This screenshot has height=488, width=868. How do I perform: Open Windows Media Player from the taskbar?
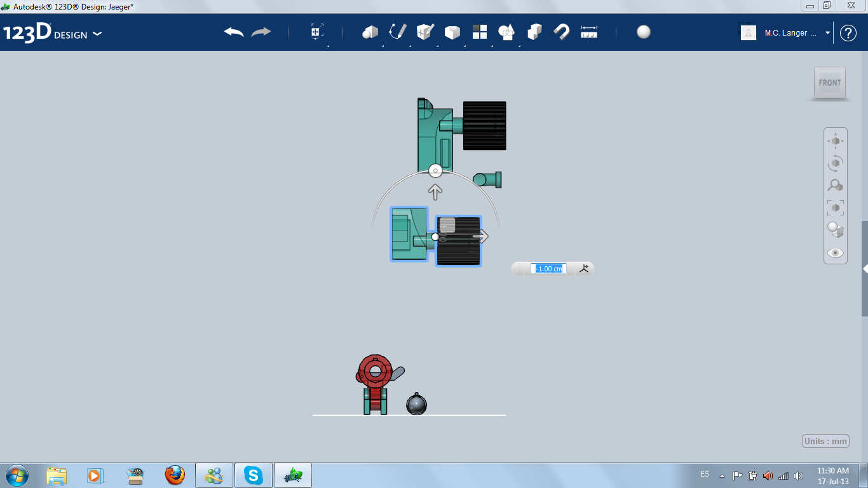95,475
